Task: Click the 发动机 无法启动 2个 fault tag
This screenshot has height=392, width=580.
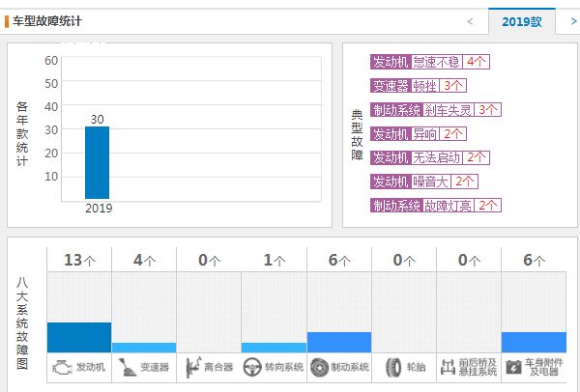Action: [430, 157]
